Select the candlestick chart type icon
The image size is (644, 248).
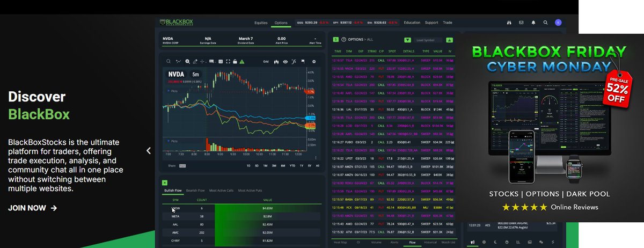coord(276,62)
